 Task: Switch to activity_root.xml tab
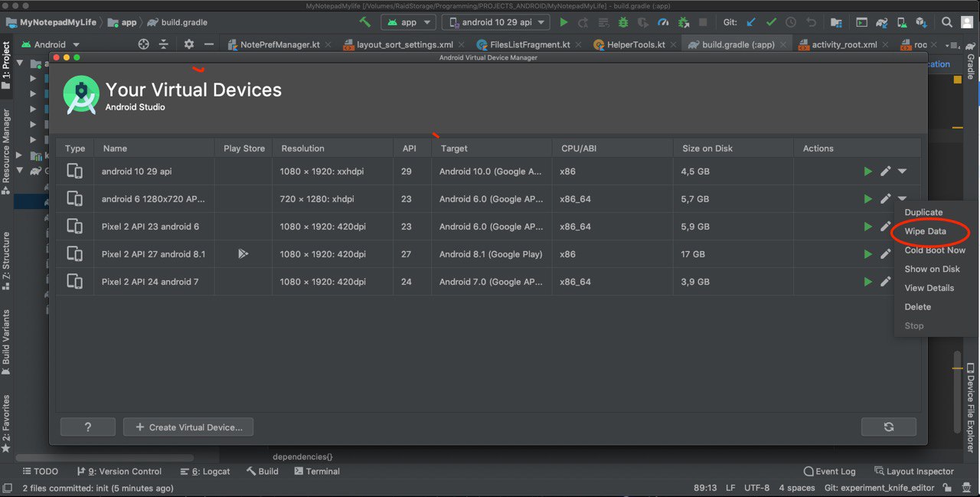coord(844,44)
